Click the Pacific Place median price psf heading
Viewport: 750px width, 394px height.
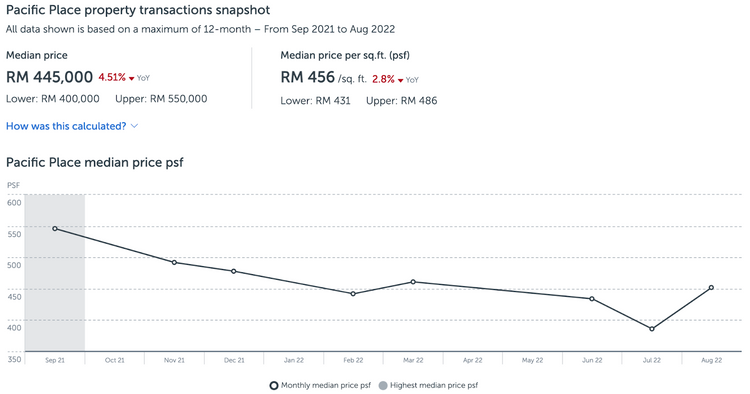coord(95,163)
